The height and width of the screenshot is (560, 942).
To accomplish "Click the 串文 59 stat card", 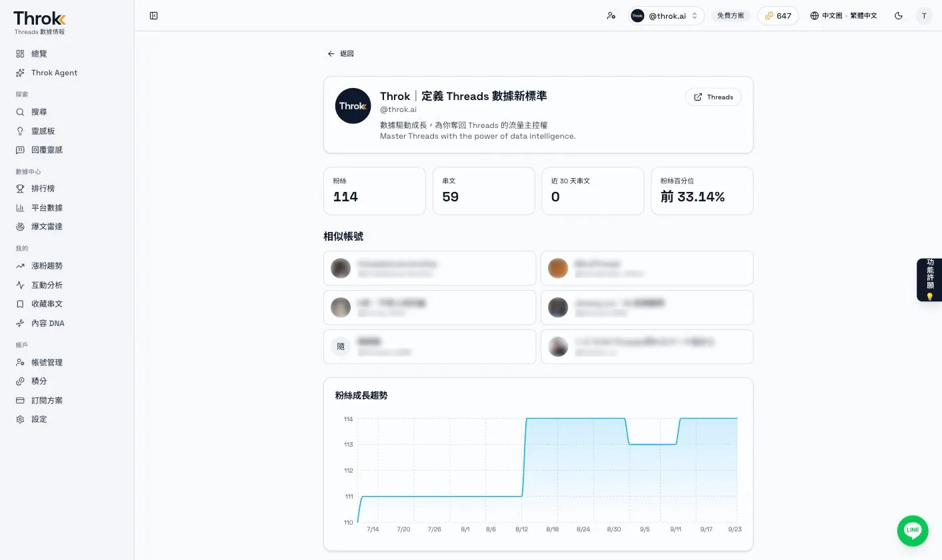I will tap(484, 191).
